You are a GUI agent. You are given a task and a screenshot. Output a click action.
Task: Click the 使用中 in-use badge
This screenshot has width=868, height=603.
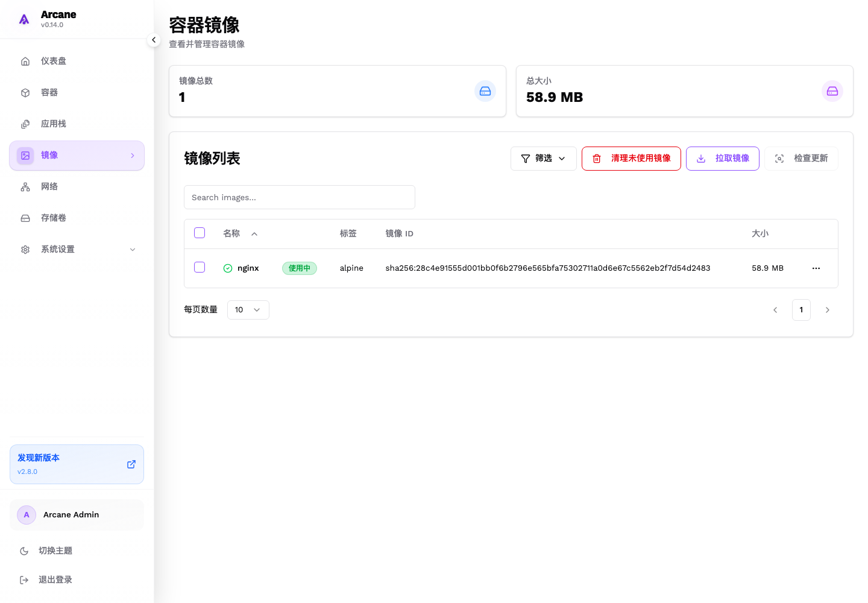point(300,268)
